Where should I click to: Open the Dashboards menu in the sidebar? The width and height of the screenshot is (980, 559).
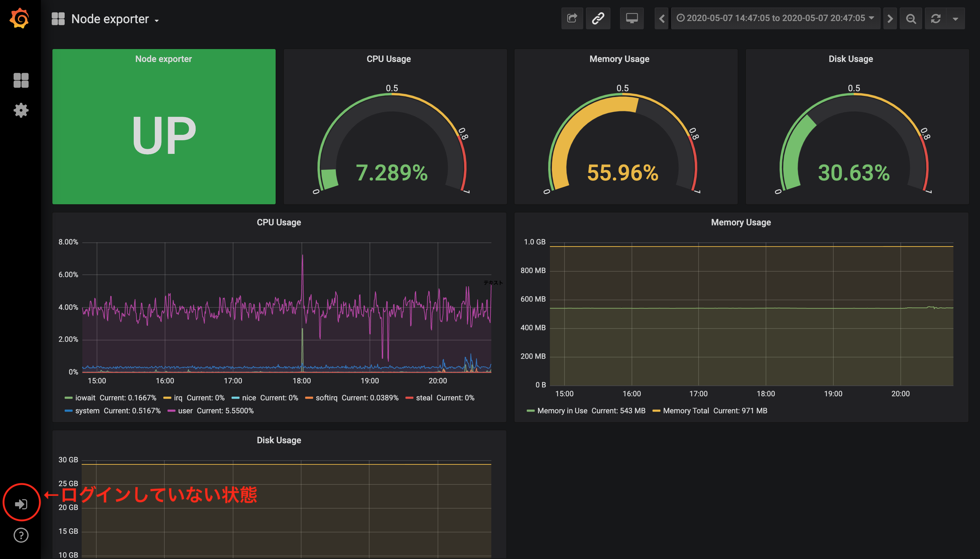click(21, 80)
